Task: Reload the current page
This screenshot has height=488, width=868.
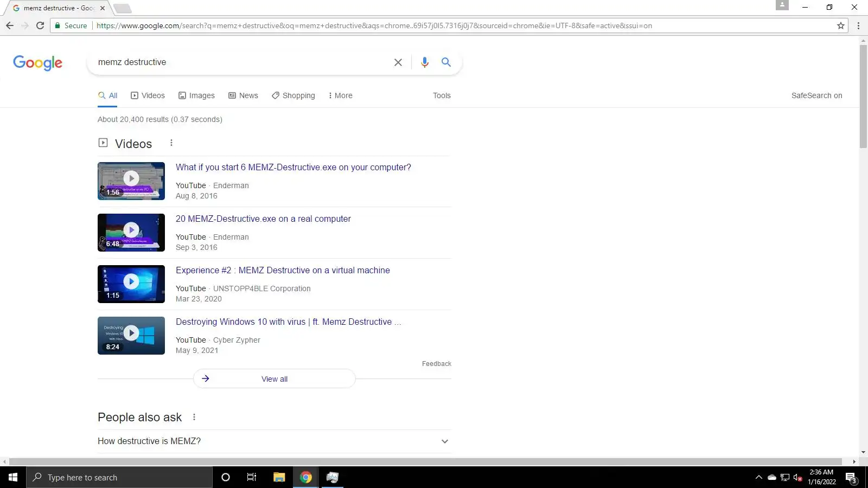Action: [40, 25]
